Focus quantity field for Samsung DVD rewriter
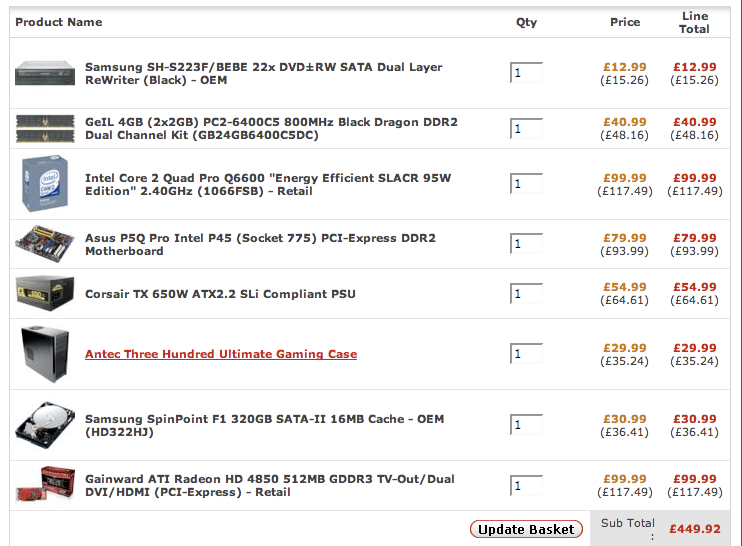Viewport: 742px width, 546px height. 526,73
